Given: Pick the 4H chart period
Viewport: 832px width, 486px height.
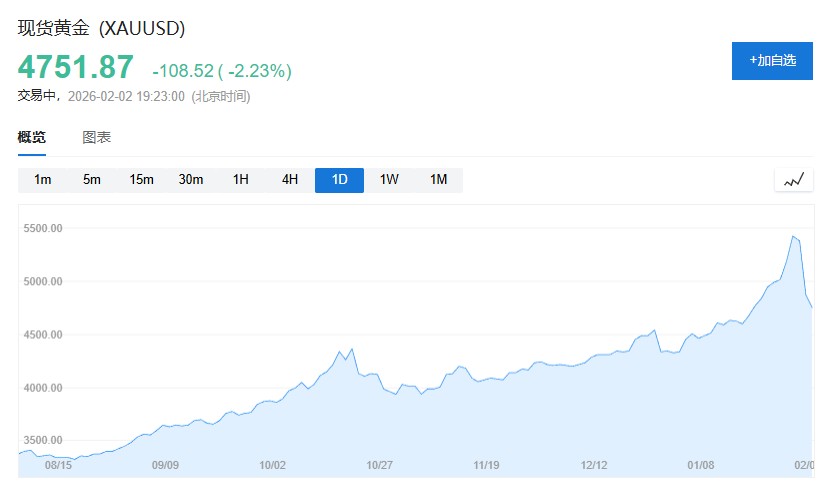Looking at the screenshot, I should click(x=290, y=180).
